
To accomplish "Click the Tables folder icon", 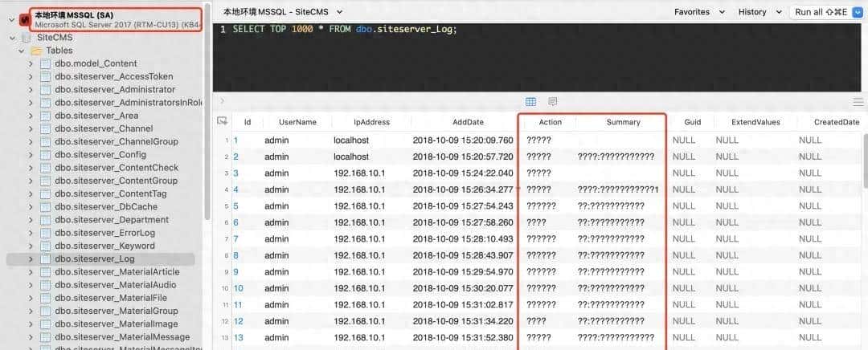I will (x=36, y=51).
